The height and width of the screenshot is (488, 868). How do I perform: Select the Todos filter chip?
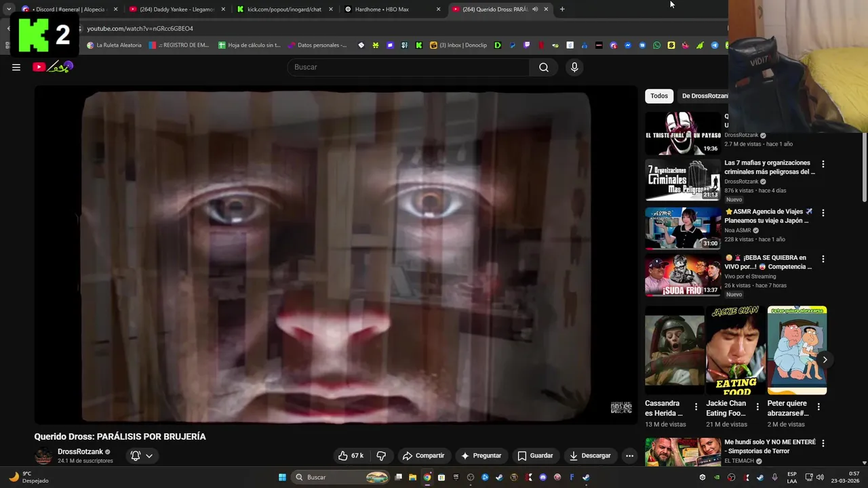(659, 96)
